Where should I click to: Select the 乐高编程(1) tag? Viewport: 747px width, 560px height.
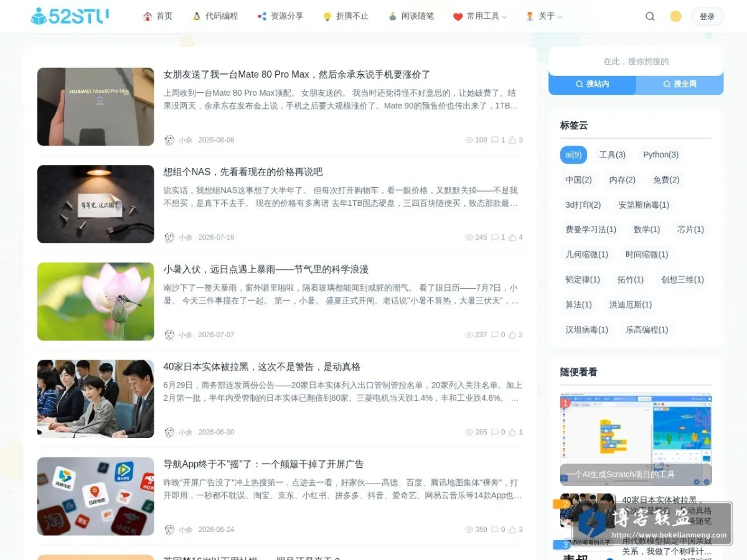point(647,330)
